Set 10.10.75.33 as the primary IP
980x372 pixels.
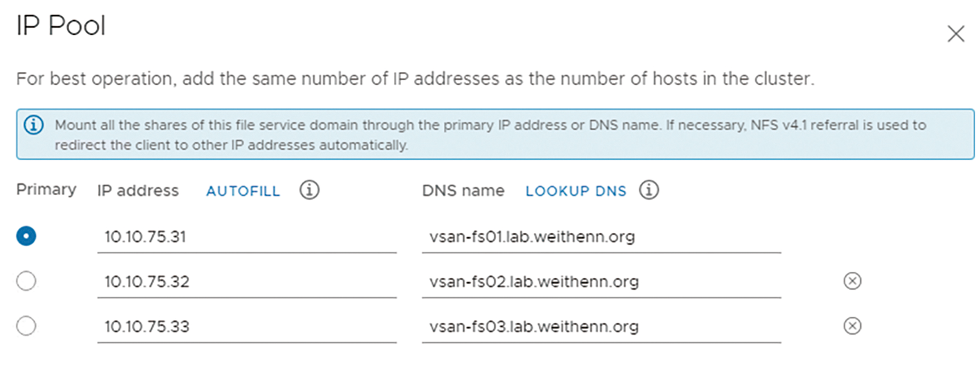[26, 326]
